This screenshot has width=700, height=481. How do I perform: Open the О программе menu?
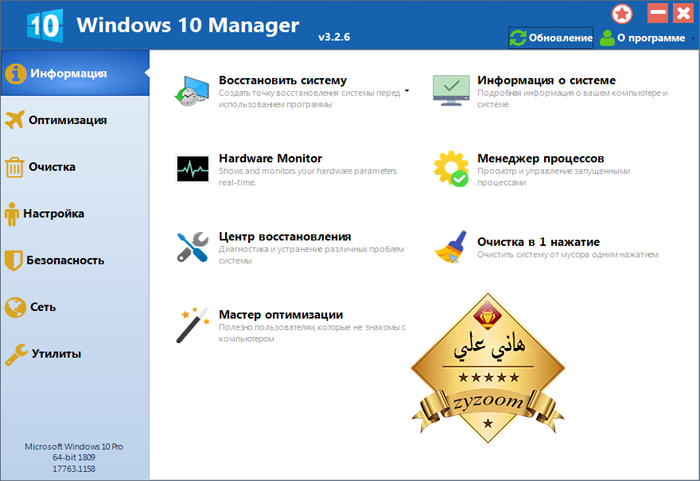pos(647,38)
